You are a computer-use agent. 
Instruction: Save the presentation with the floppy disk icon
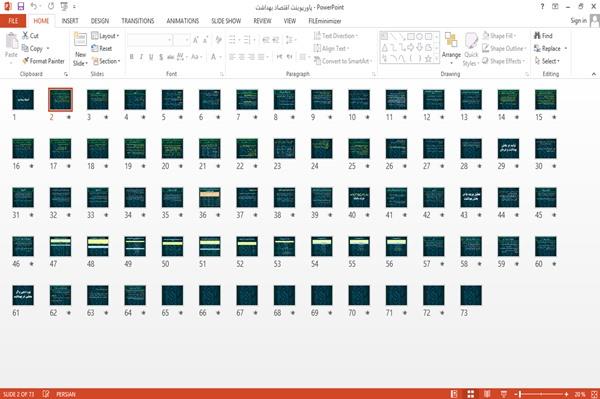click(x=21, y=6)
